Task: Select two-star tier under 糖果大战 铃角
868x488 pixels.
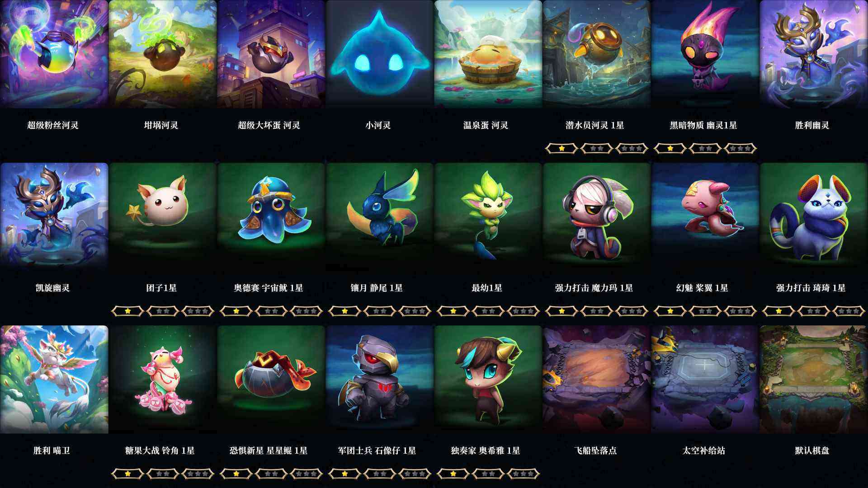Action: [x=163, y=474]
